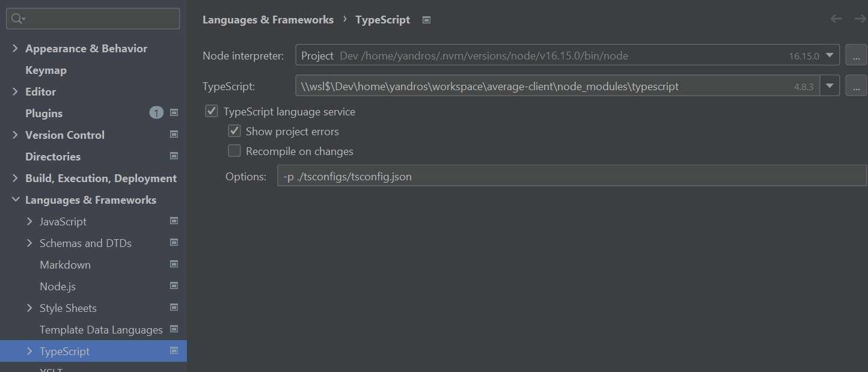
Task: Expand the JavaScript node
Action: pyautogui.click(x=30, y=222)
